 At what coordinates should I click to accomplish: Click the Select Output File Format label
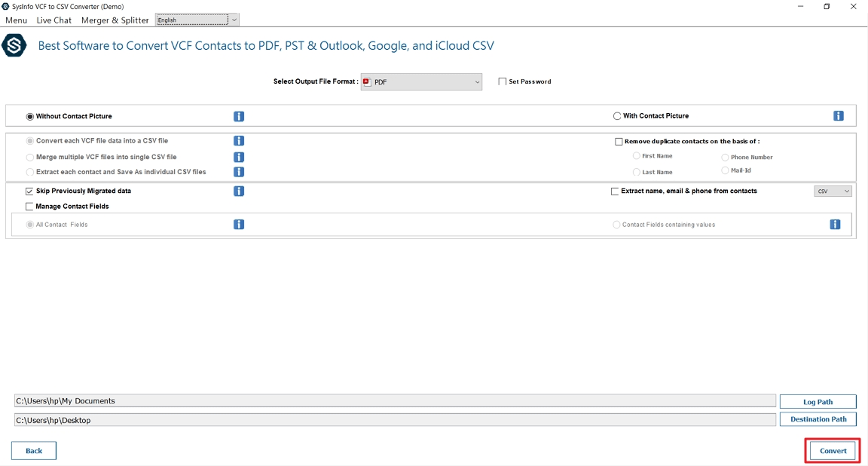click(316, 81)
